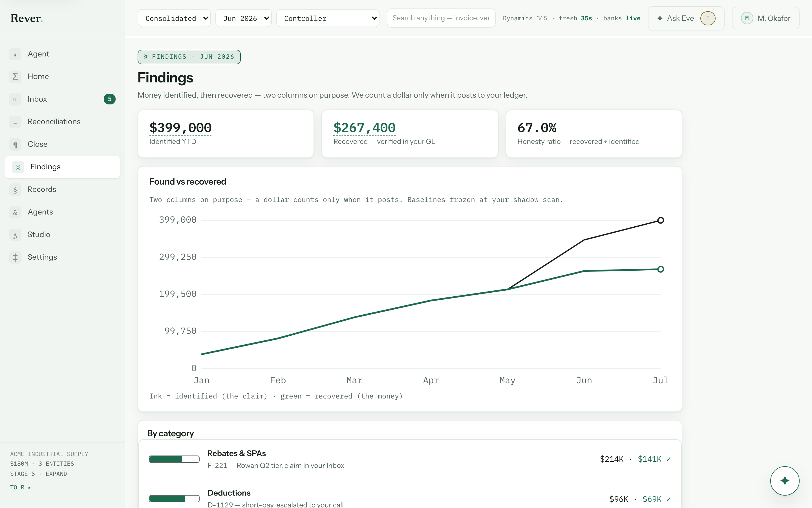Click the "Dynamics 365" source label
812x508 pixels.
pos(525,18)
